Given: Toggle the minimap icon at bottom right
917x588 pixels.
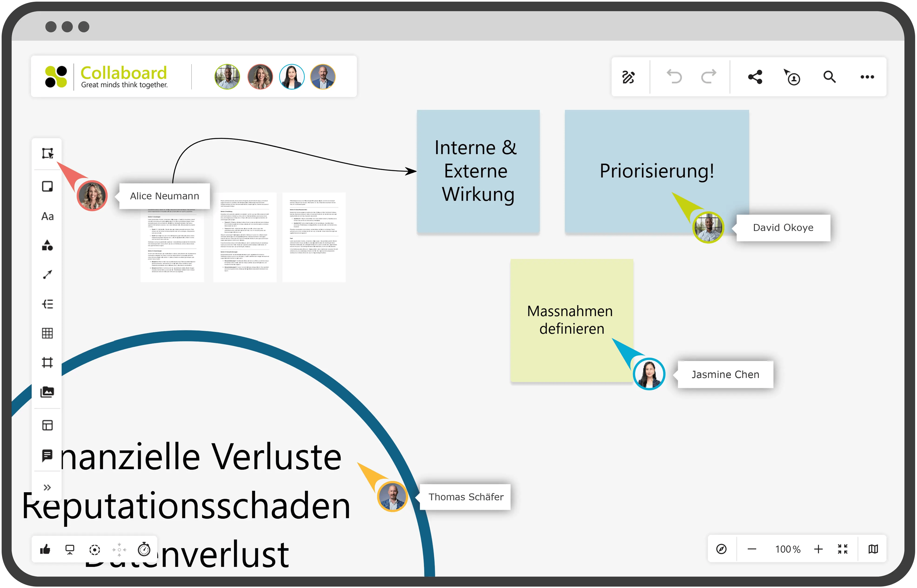Looking at the screenshot, I should tap(873, 549).
